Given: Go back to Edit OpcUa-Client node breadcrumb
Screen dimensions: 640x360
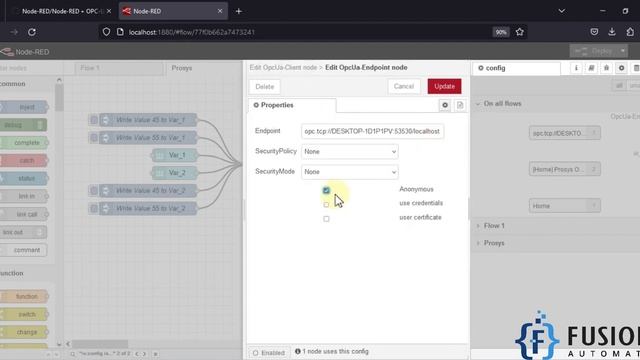Looking at the screenshot, I should point(283,67).
